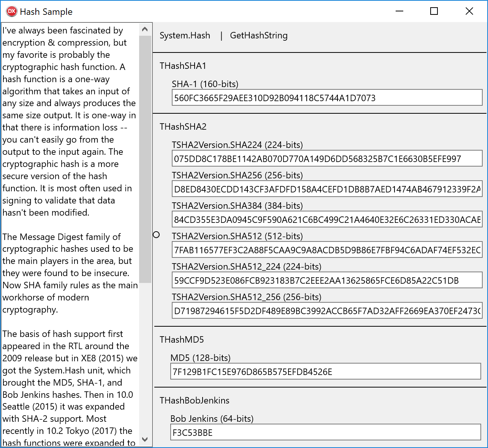The height and width of the screenshot is (448, 488).
Task: Click the "THashSHA1" section heading
Action: [x=183, y=66]
